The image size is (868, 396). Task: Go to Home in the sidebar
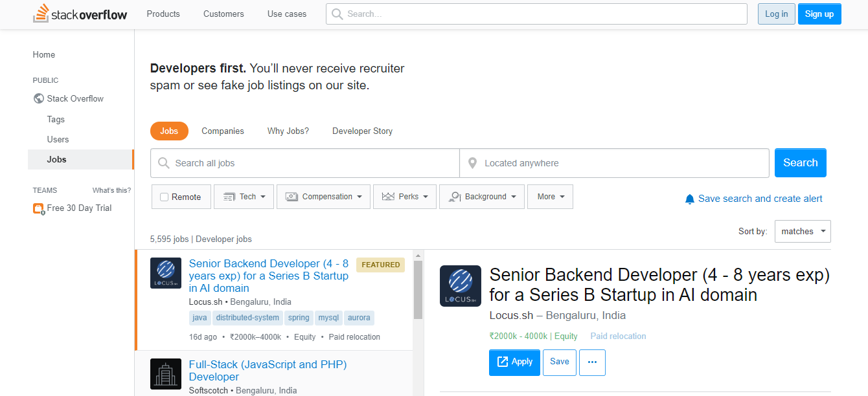click(x=44, y=55)
